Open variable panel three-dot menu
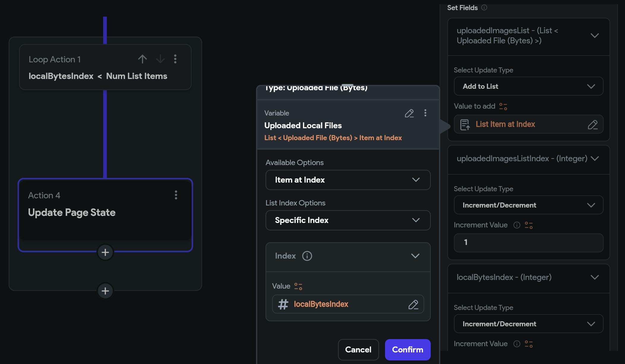 coord(425,113)
